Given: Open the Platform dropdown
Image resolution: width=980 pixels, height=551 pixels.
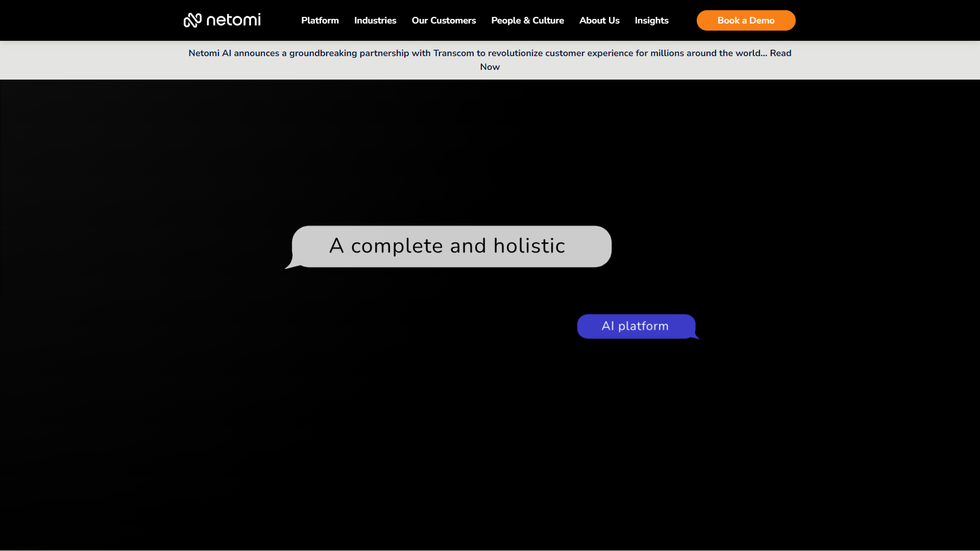Looking at the screenshot, I should 320,20.
